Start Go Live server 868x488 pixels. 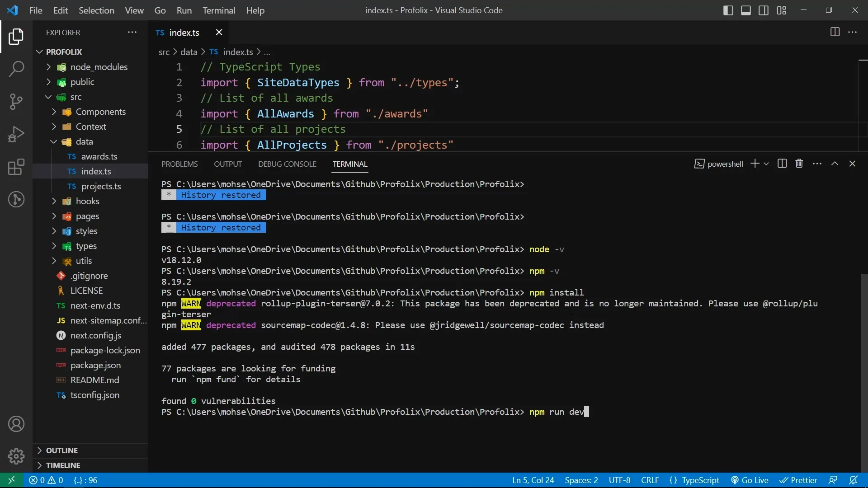pyautogui.click(x=750, y=480)
